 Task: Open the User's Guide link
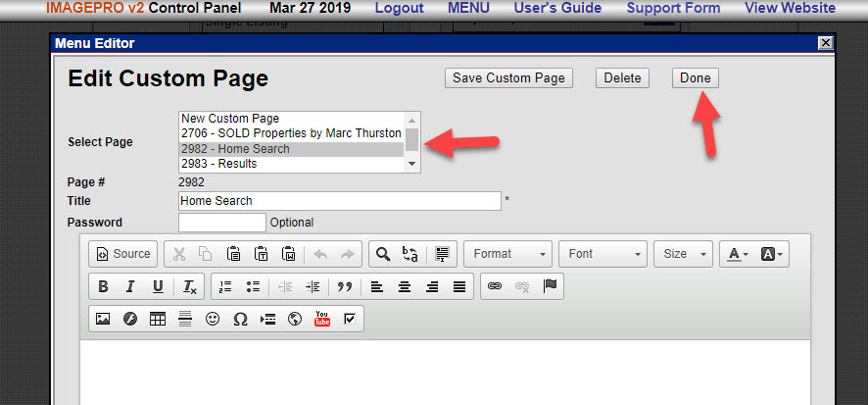tap(557, 8)
